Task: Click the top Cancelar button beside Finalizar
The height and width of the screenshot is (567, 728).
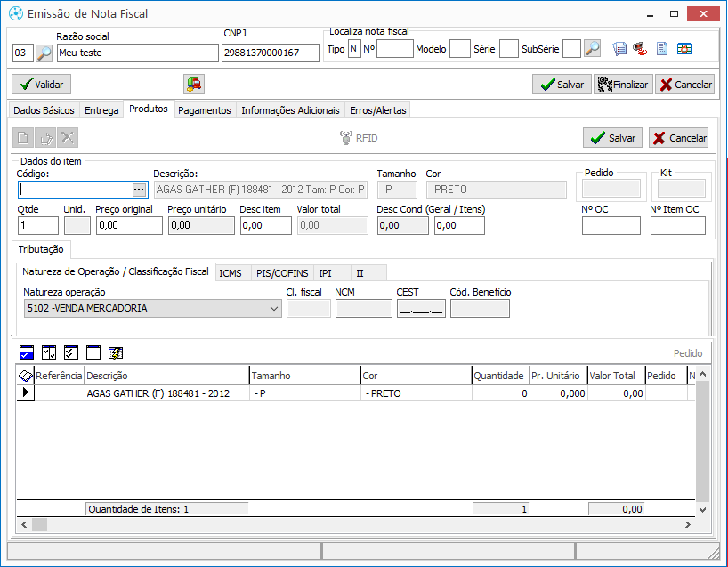Action: coord(684,84)
